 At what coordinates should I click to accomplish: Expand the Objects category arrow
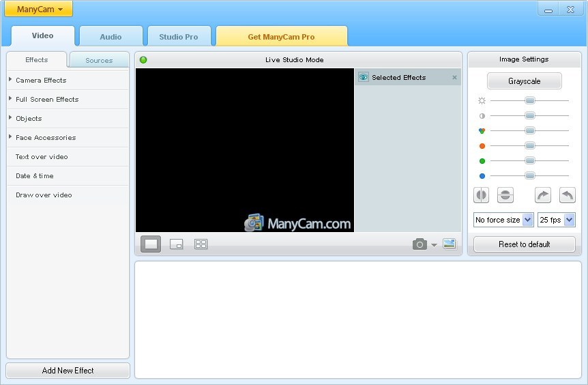pos(10,118)
